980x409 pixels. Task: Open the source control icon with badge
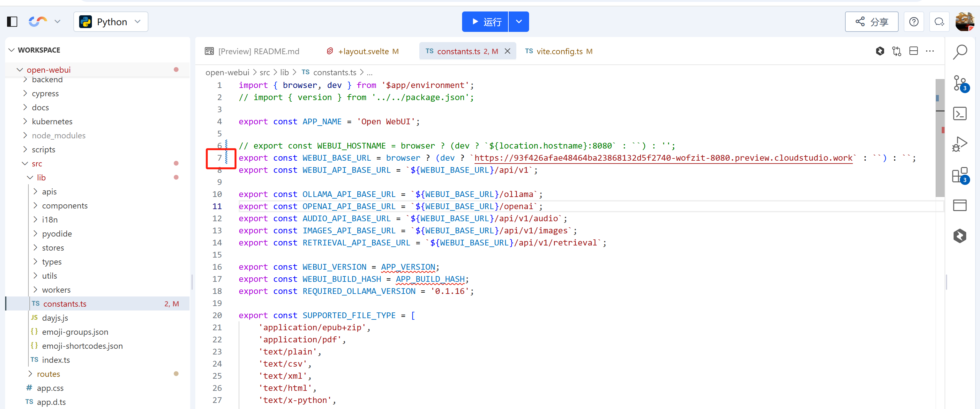960,83
